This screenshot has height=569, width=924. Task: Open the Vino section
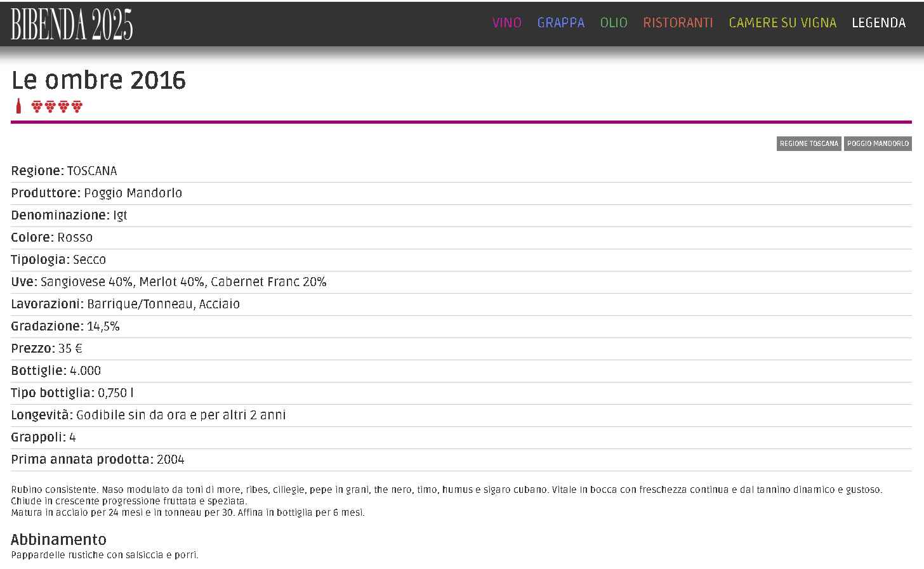pos(506,23)
